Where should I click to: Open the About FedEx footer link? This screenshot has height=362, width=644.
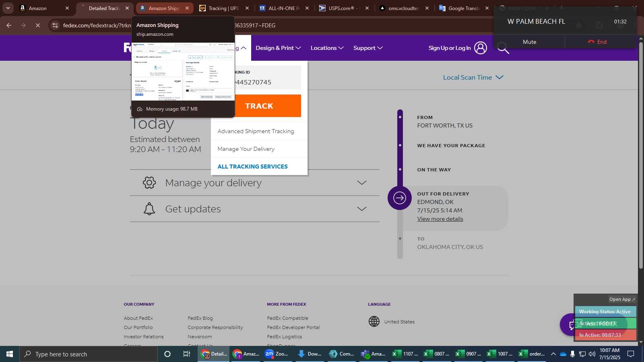coord(138,318)
